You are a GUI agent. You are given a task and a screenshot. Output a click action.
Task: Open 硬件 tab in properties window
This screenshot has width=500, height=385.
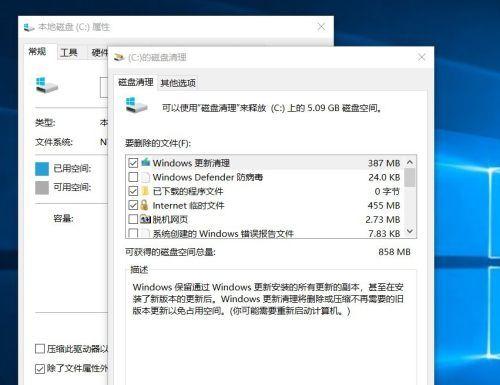tap(100, 53)
